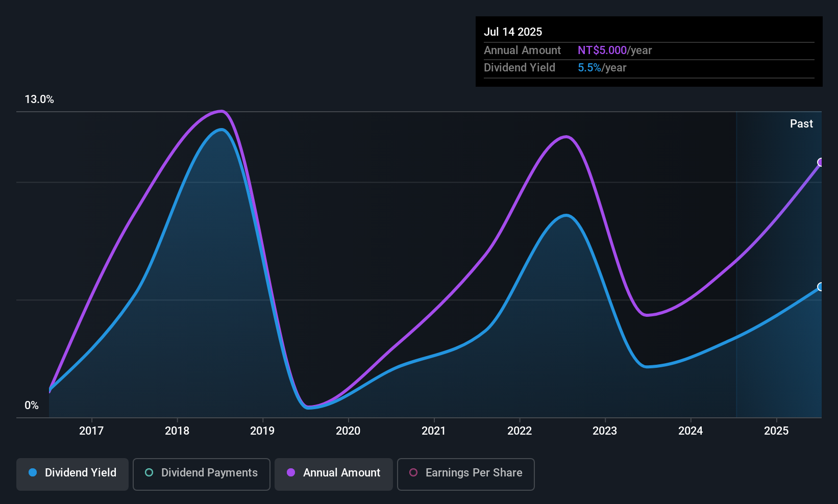Click the 2023 x-axis year label
This screenshot has height=504, width=838.
click(x=605, y=431)
